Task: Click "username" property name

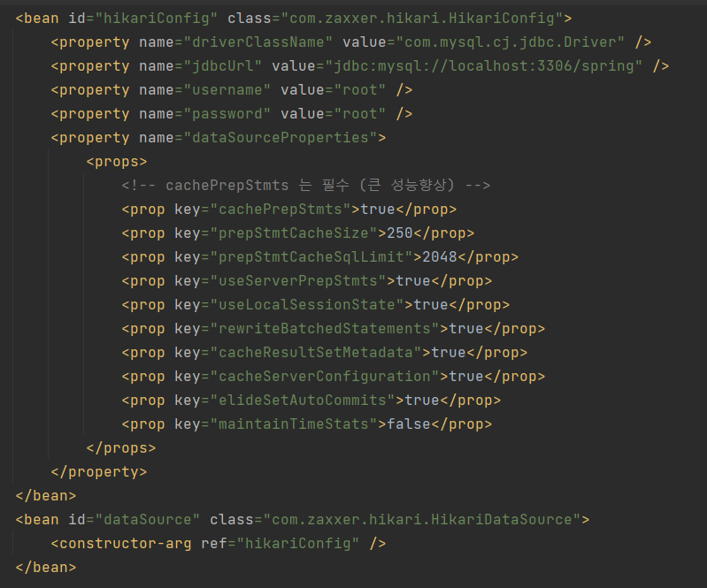Action: (x=227, y=90)
